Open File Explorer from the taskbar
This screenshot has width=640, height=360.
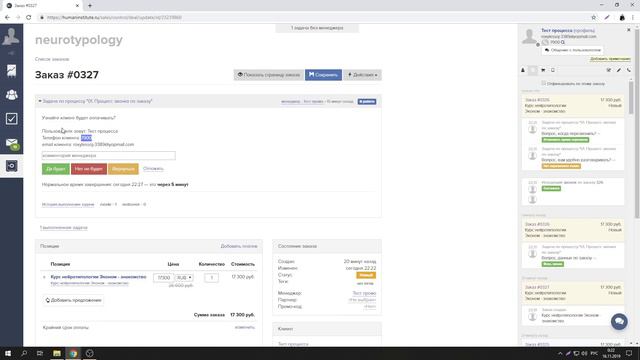tap(57, 353)
